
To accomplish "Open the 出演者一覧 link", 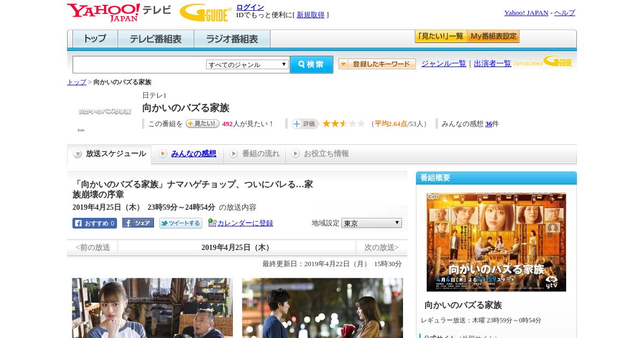I will click(x=493, y=63).
